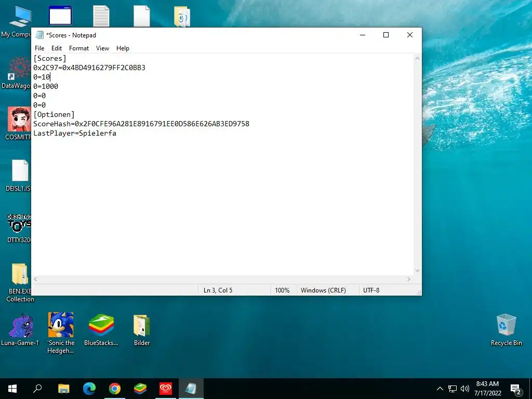Open taskbar Search

[x=37, y=389]
